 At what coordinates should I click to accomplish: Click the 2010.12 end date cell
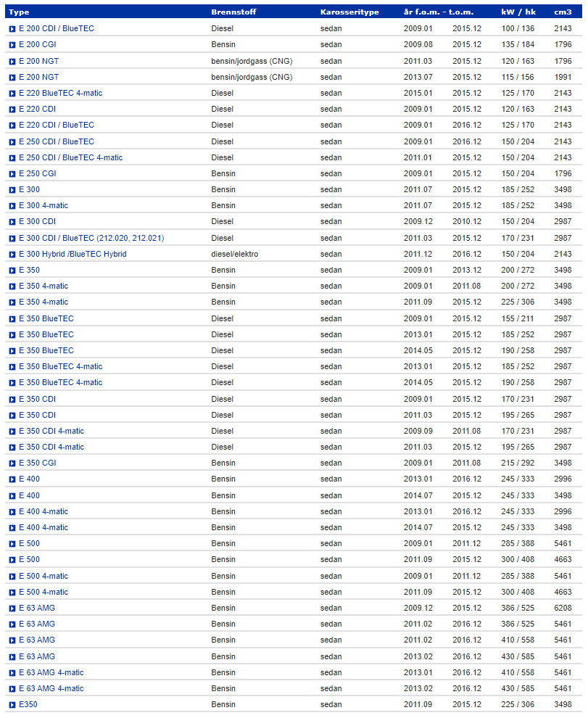pos(467,221)
